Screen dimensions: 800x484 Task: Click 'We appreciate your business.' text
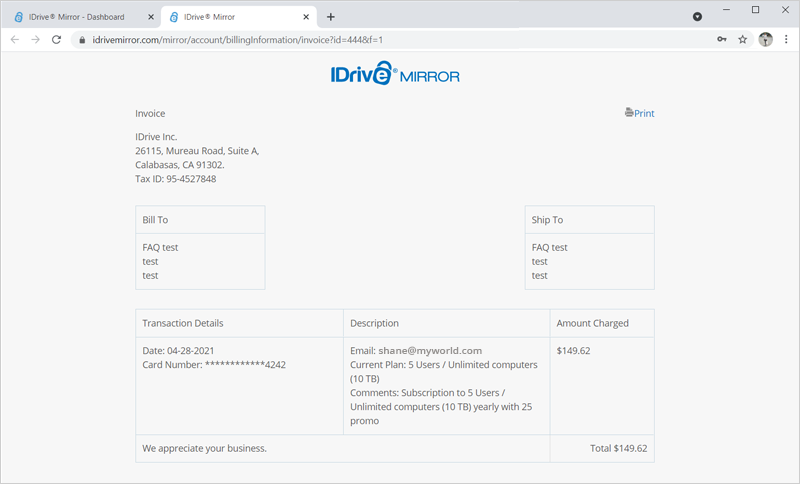pyautogui.click(x=205, y=448)
